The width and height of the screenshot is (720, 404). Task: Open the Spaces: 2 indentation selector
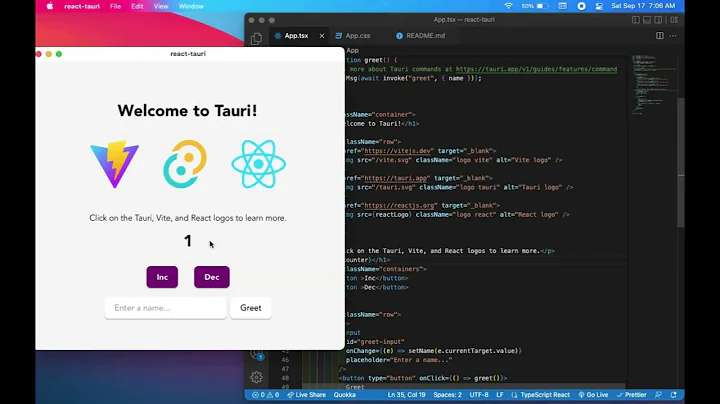pyautogui.click(x=447, y=395)
